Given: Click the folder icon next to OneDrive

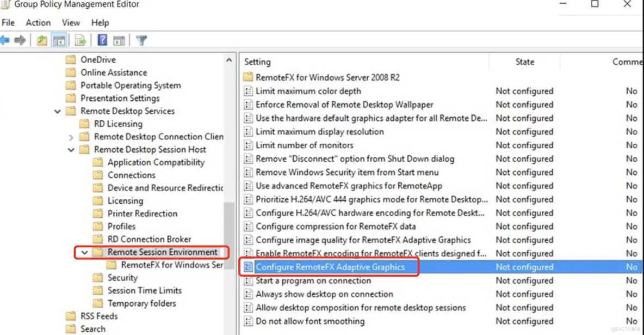Looking at the screenshot, I should (x=71, y=60).
